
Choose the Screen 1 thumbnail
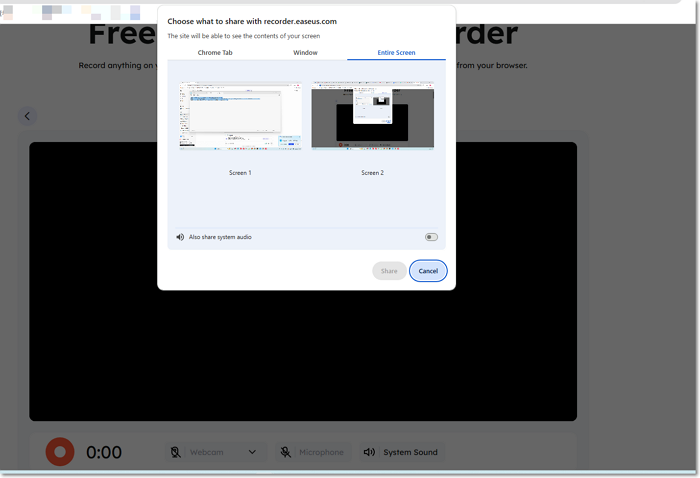click(240, 116)
